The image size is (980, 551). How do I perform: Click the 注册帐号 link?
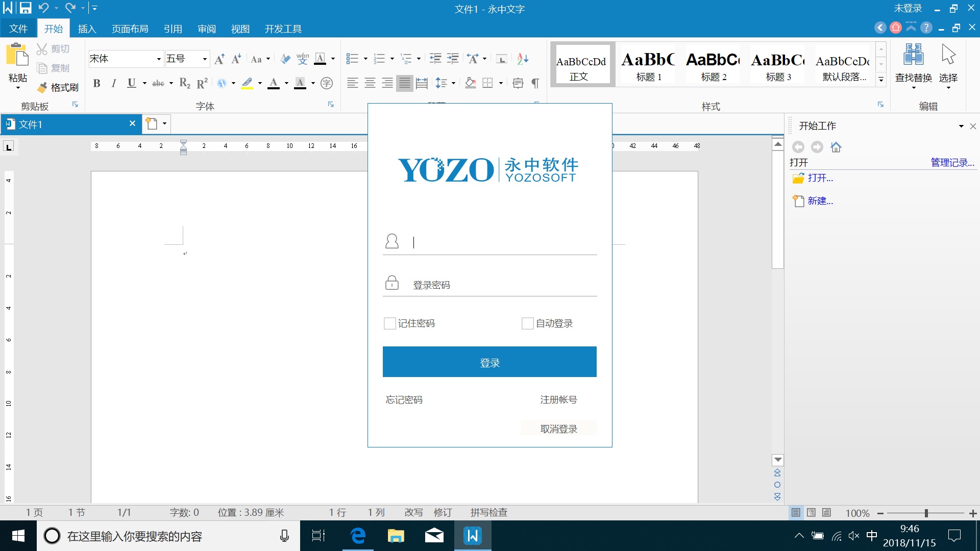558,400
